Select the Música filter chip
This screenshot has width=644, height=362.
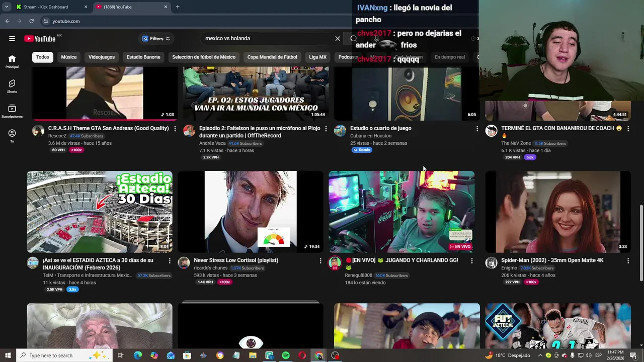[x=69, y=57]
